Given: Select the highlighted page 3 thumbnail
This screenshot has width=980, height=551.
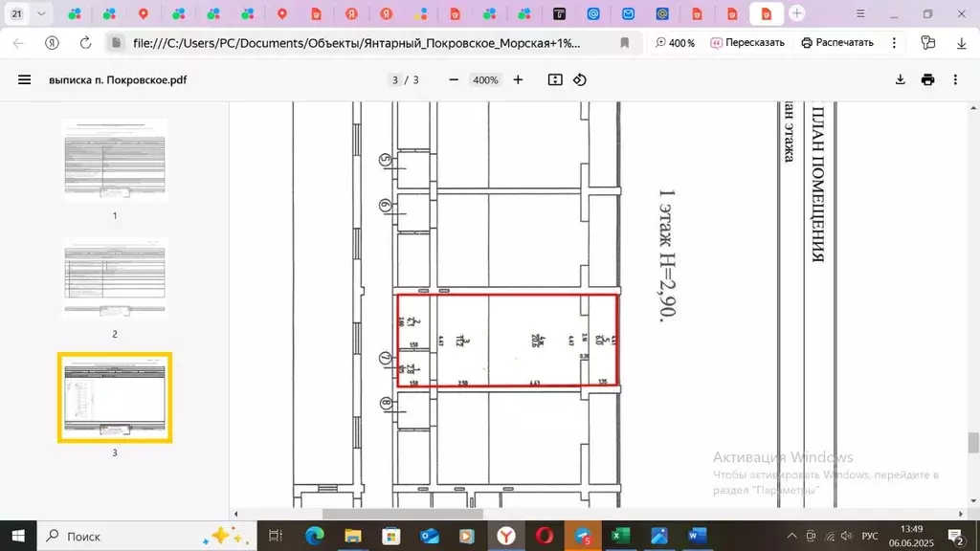Looking at the screenshot, I should pyautogui.click(x=115, y=398).
